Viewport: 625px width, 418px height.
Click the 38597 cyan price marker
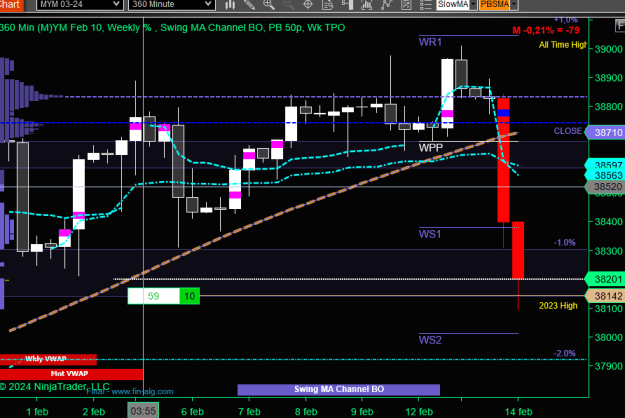605,164
